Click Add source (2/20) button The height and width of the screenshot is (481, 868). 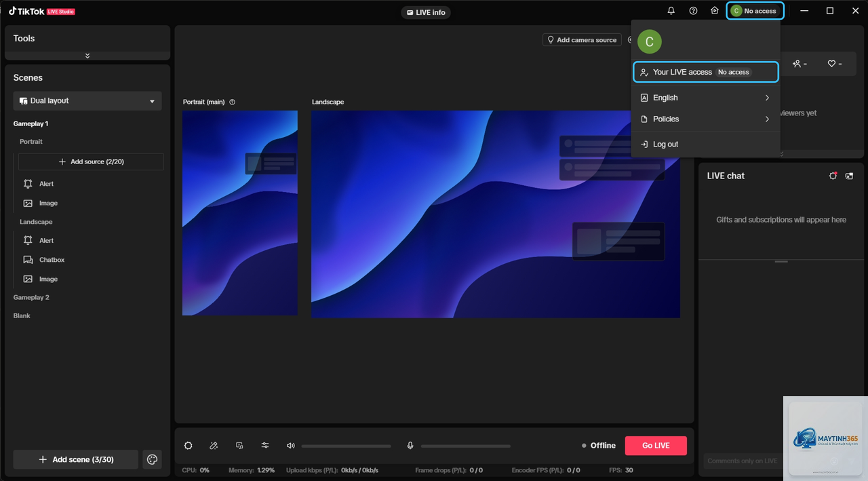91,161
